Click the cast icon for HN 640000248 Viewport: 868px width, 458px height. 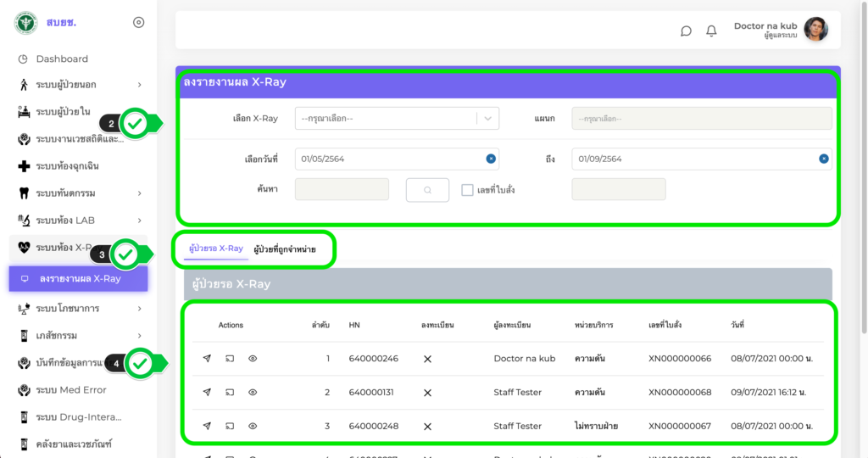point(230,426)
